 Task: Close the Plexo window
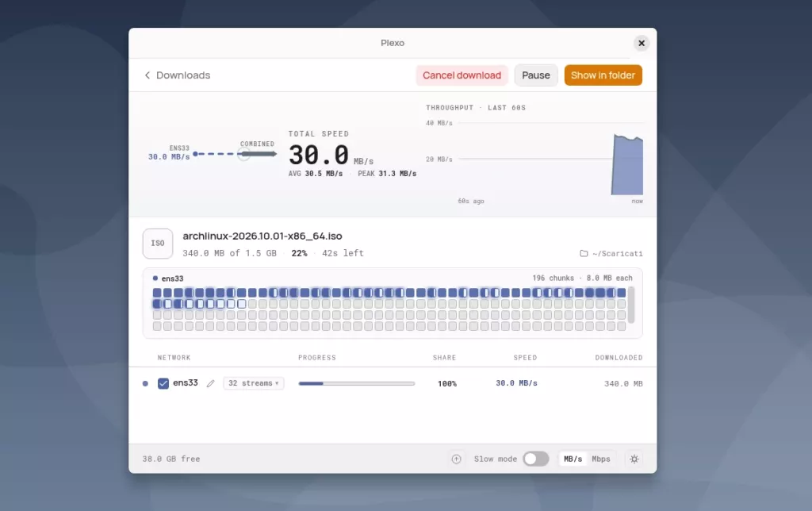pyautogui.click(x=641, y=43)
